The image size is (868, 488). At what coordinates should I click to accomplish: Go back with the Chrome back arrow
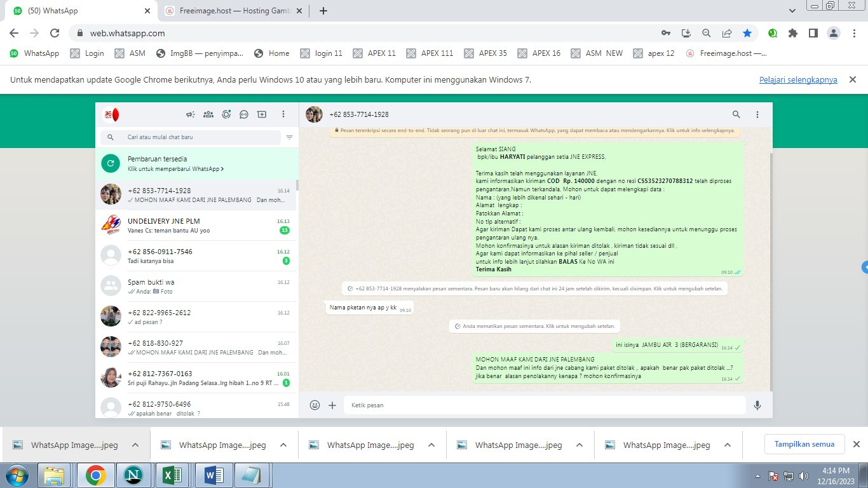coord(14,33)
